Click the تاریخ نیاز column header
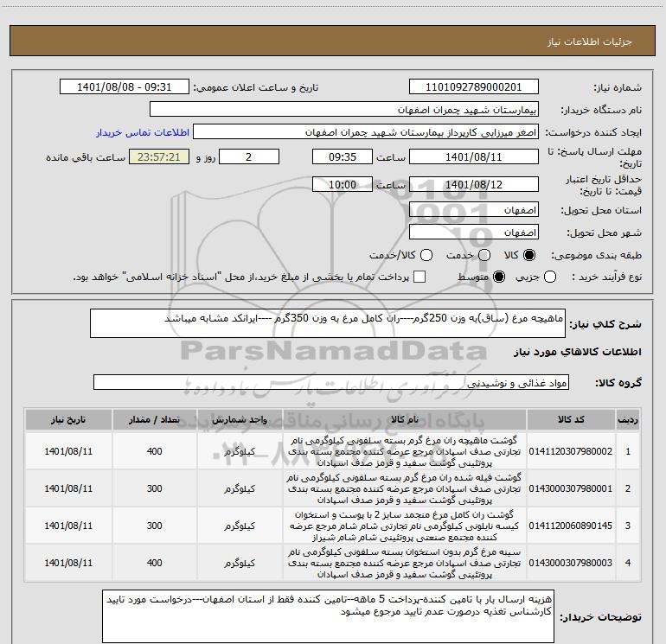Viewport: 666px width, 644px height. click(x=68, y=420)
